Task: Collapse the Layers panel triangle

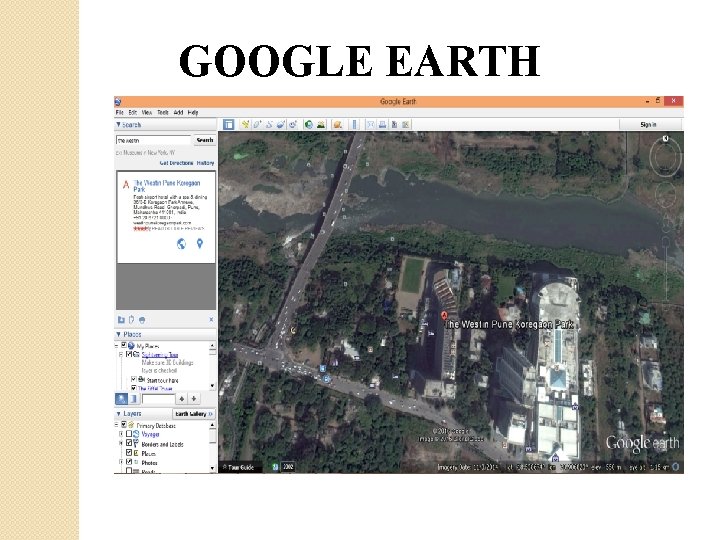Action: [x=118, y=414]
